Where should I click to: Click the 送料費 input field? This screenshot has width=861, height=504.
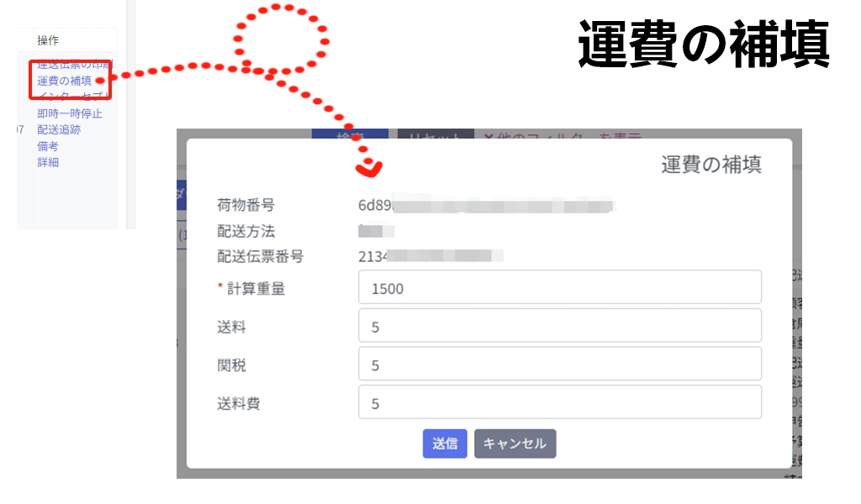[559, 402]
